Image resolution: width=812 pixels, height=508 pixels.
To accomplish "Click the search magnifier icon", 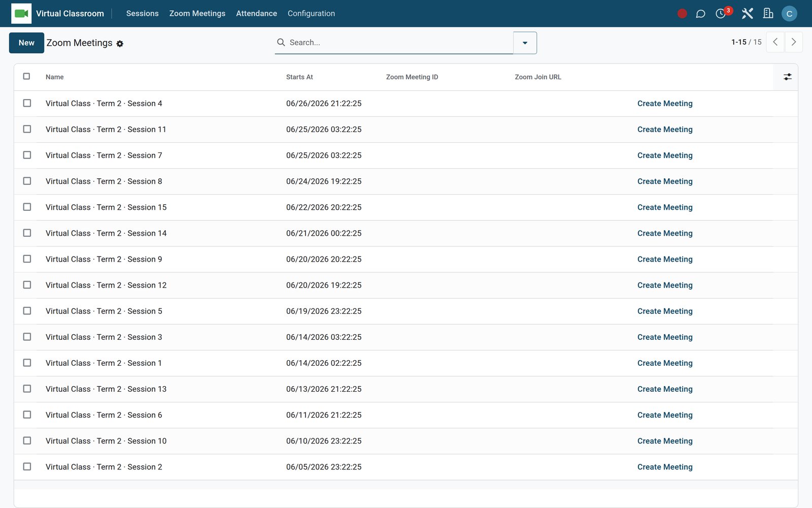I will coord(281,43).
